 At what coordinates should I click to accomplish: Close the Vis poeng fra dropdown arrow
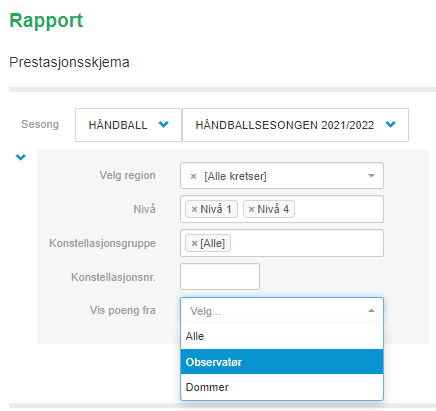pyautogui.click(x=371, y=311)
